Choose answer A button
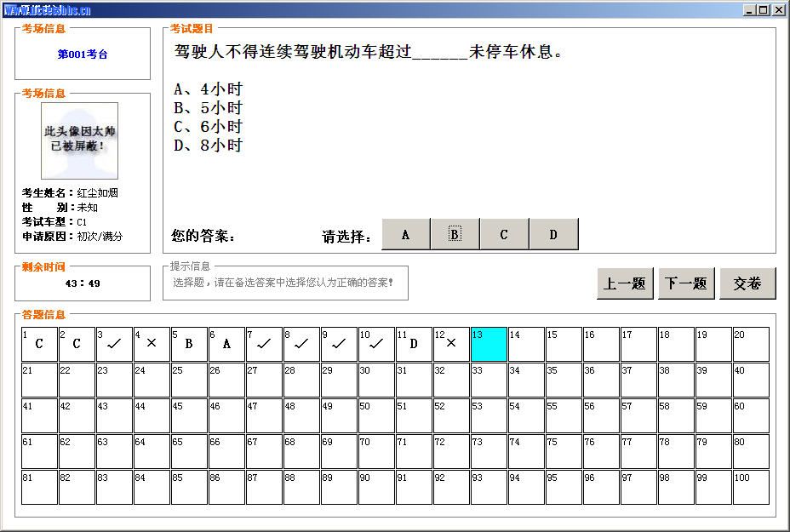Screen dimensions: 790x532 [406, 234]
